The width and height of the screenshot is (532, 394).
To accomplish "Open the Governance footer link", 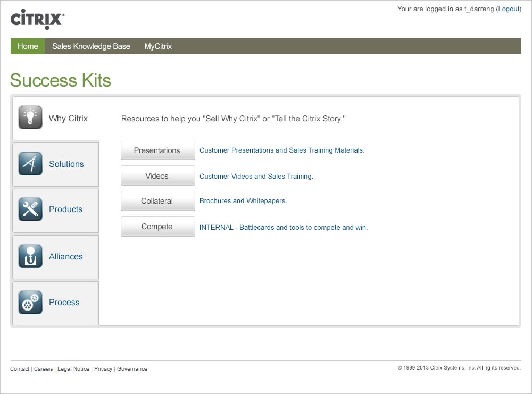I will point(132,369).
